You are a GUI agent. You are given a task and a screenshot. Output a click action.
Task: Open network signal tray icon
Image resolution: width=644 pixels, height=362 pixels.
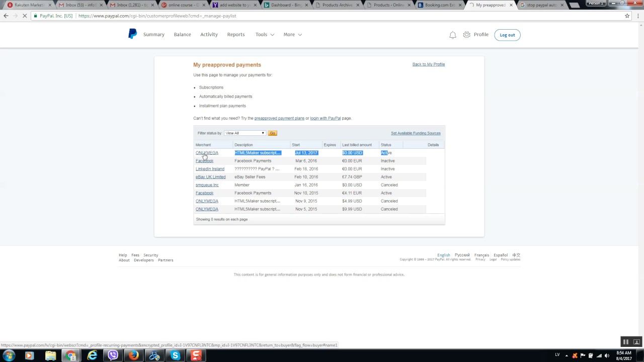(599, 355)
